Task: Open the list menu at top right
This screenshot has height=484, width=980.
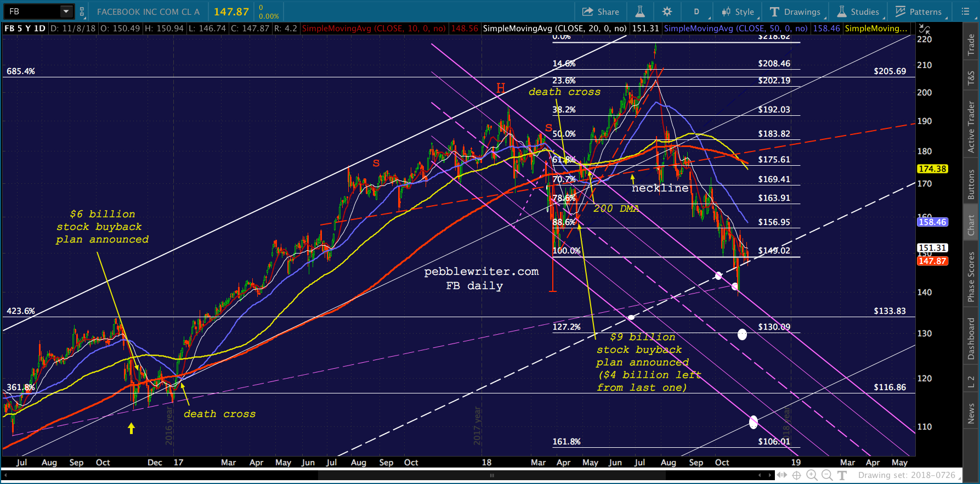Action: coord(966,12)
